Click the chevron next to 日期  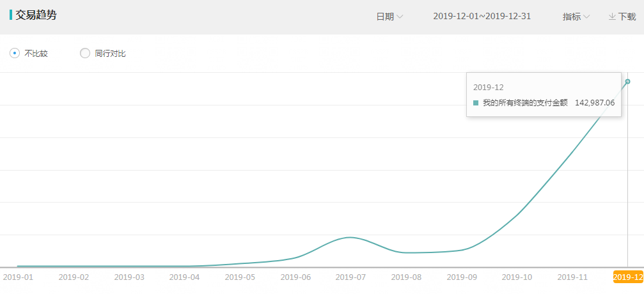400,17
